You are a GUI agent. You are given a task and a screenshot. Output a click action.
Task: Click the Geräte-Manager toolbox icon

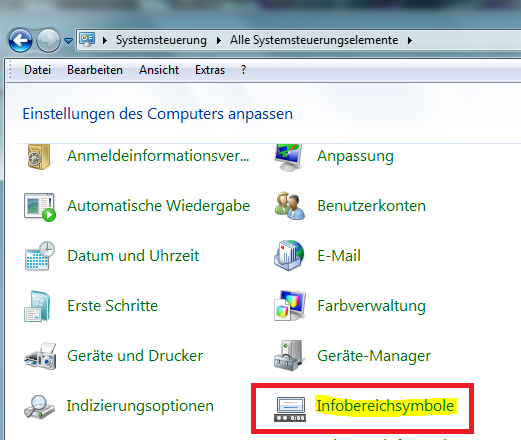pyautogui.click(x=288, y=356)
